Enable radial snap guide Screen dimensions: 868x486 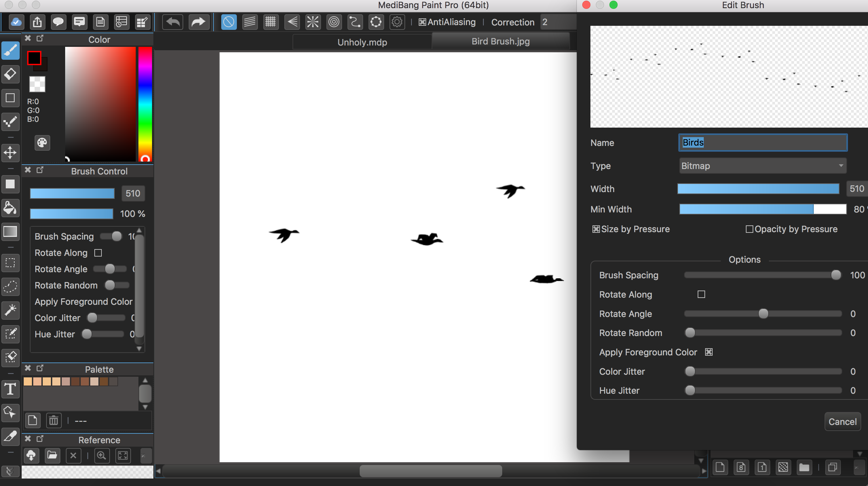coord(313,22)
